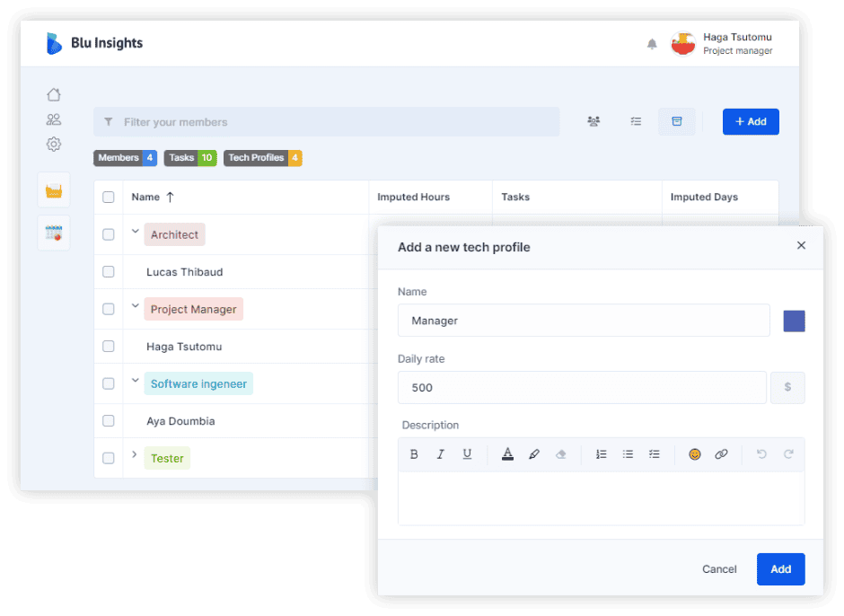Confirm with the dialog Add button

[x=780, y=569]
